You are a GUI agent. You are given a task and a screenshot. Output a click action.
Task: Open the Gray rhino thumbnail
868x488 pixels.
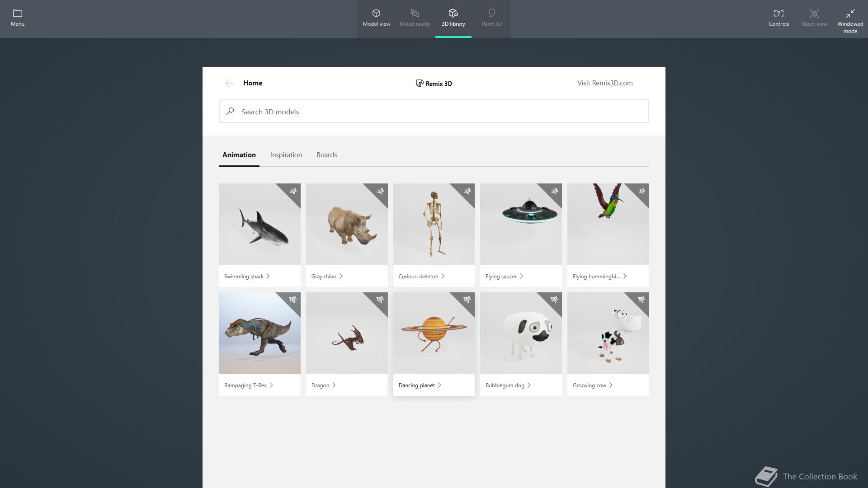coord(347,224)
